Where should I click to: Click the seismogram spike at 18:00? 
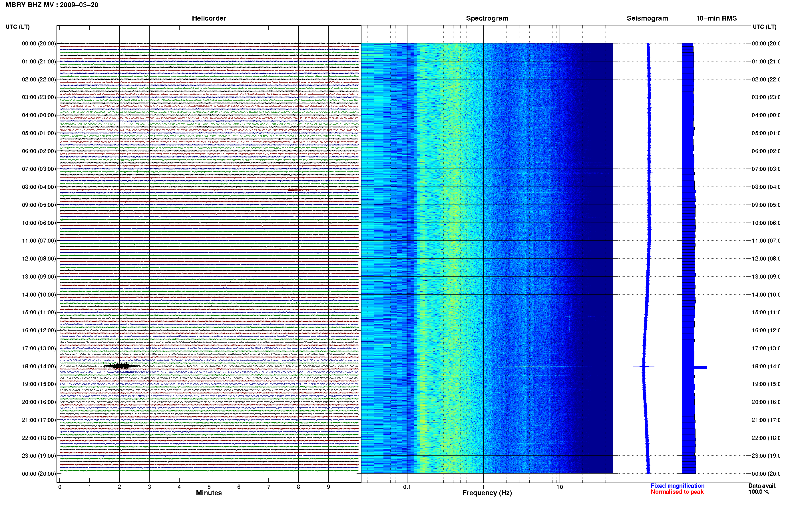(644, 367)
